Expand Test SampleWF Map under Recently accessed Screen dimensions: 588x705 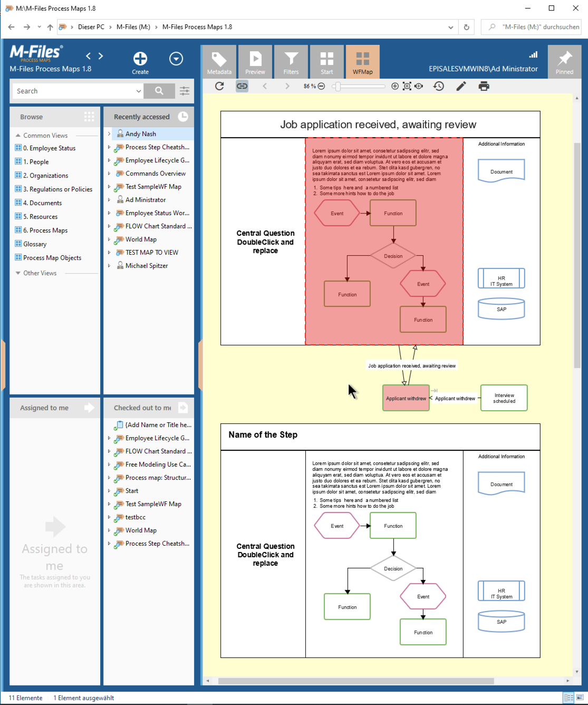[x=109, y=187]
